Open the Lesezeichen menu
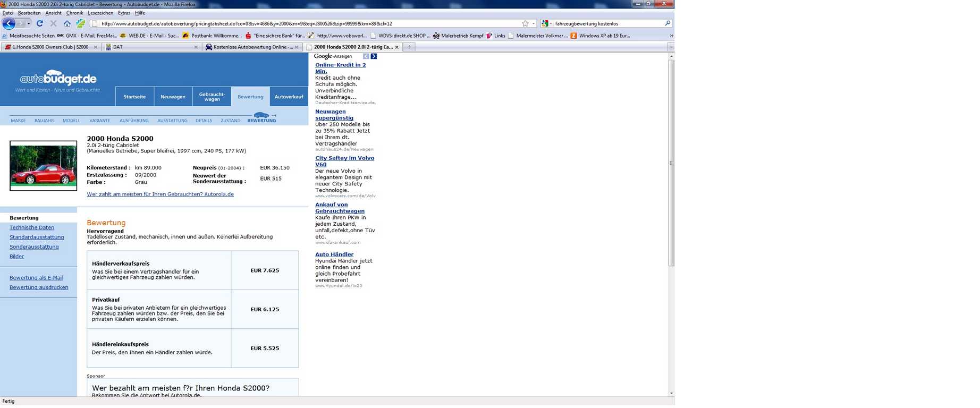 tap(100, 13)
